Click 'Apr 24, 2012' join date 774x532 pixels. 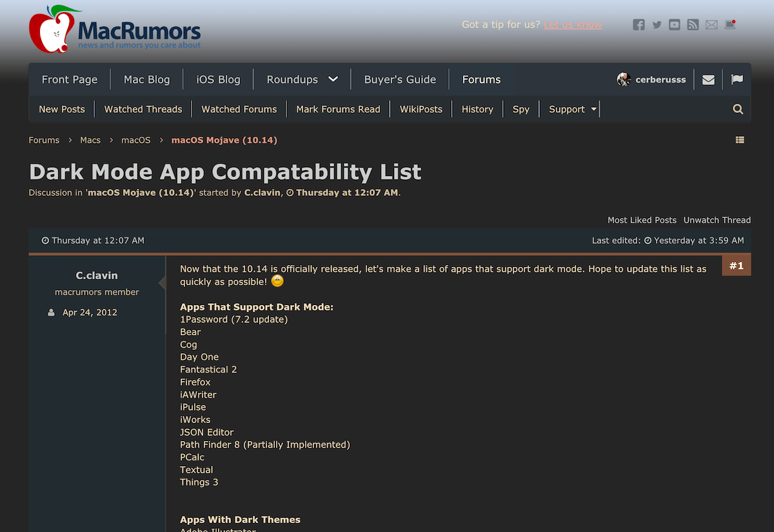[90, 312]
